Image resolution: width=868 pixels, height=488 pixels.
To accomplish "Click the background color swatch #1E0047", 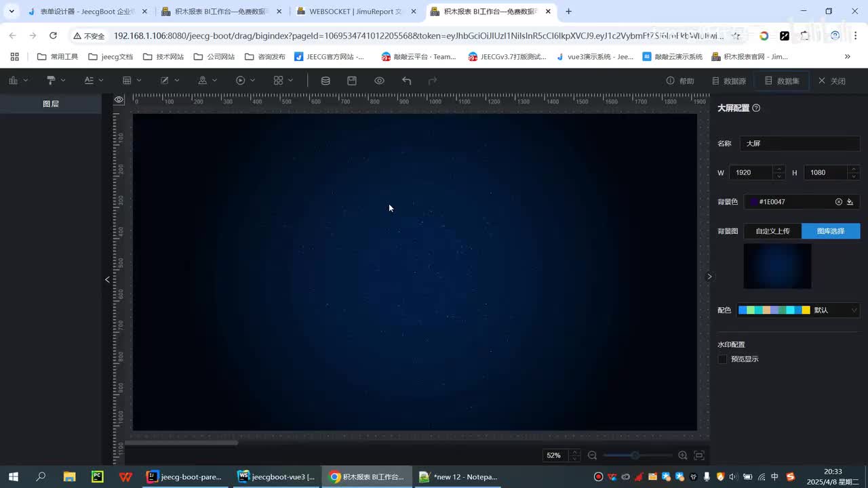I will 753,202.
